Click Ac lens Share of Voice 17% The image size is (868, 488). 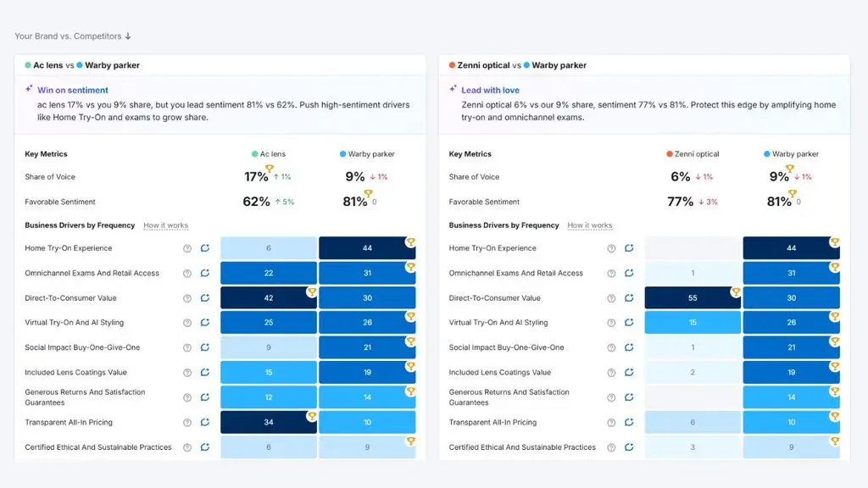coord(256,177)
